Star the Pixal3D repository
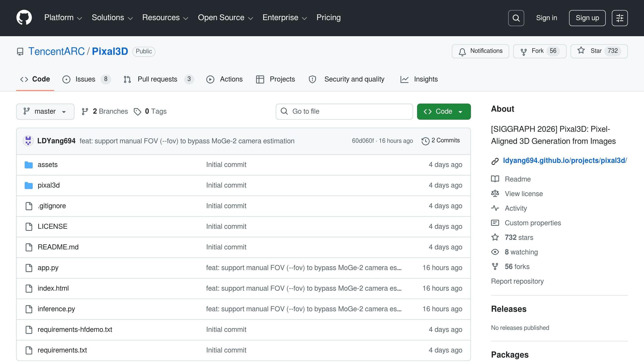Screen dimensions: 644x362 [x=599, y=51]
